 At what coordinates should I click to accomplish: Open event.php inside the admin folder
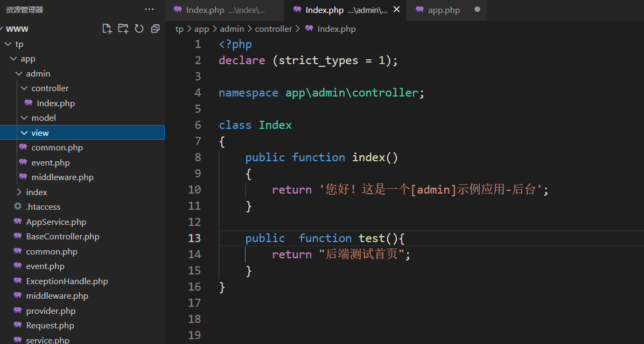coord(51,162)
